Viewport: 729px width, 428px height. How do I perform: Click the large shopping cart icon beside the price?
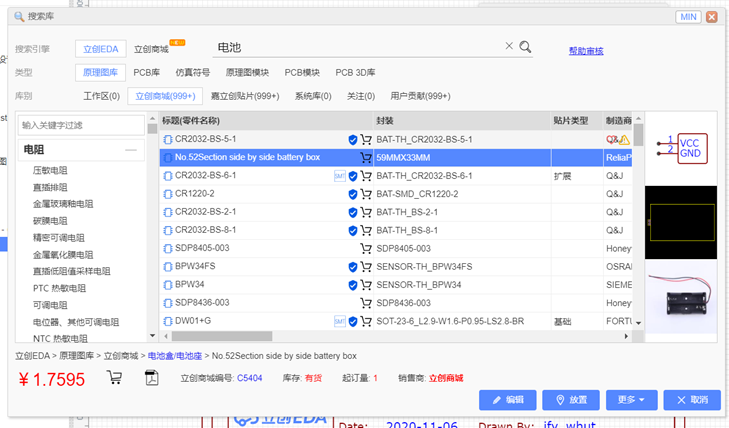click(114, 377)
